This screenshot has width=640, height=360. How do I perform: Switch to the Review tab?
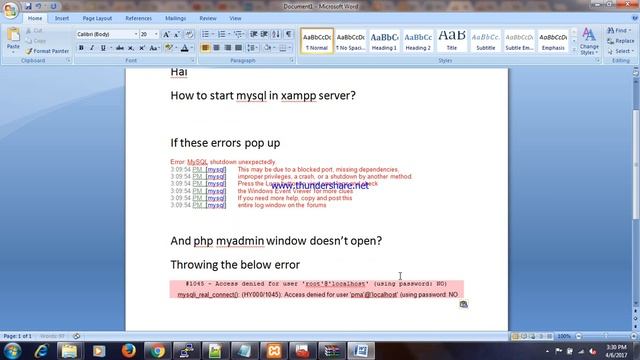(x=208, y=18)
